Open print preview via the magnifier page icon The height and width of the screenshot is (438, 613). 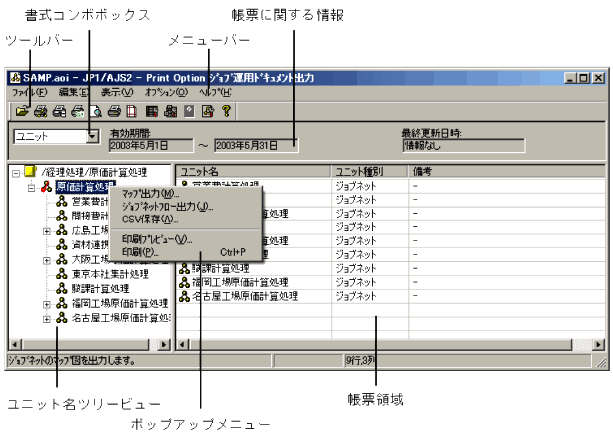(95, 111)
